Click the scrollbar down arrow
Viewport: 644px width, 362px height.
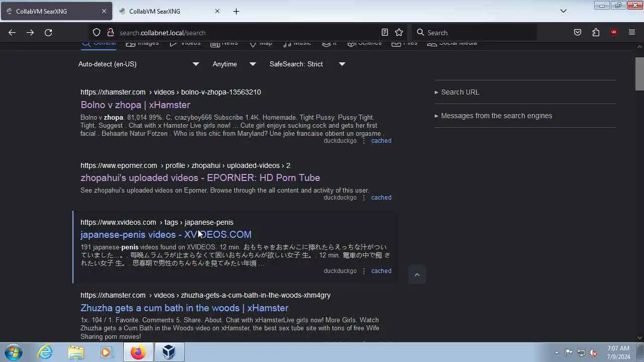pos(639,338)
